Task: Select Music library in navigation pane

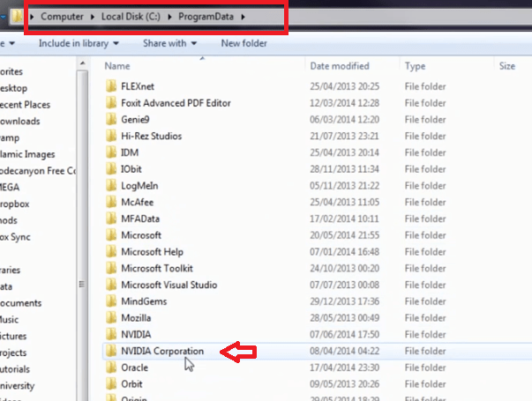Action: [9, 320]
